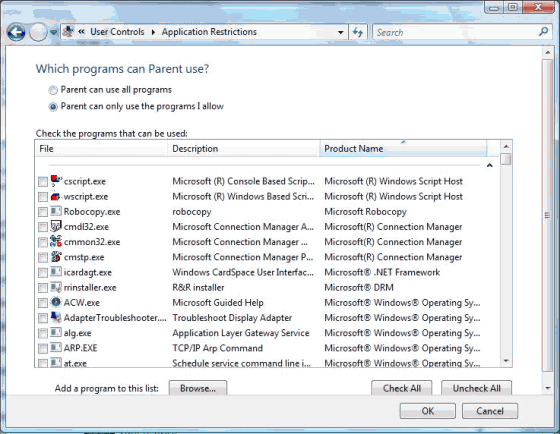560x434 pixels.
Task: Click the alg.exe file icon
Action: (56, 333)
